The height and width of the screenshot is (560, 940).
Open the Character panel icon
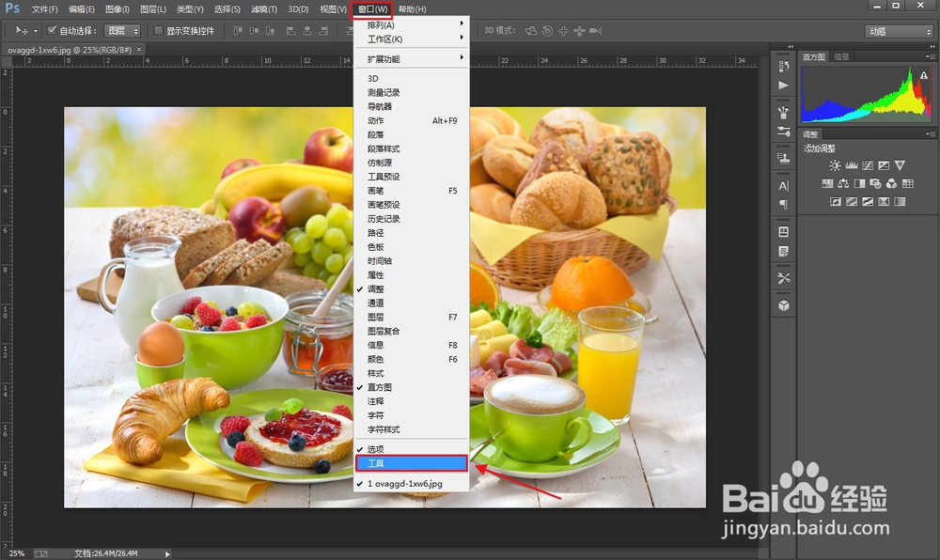coord(784,186)
